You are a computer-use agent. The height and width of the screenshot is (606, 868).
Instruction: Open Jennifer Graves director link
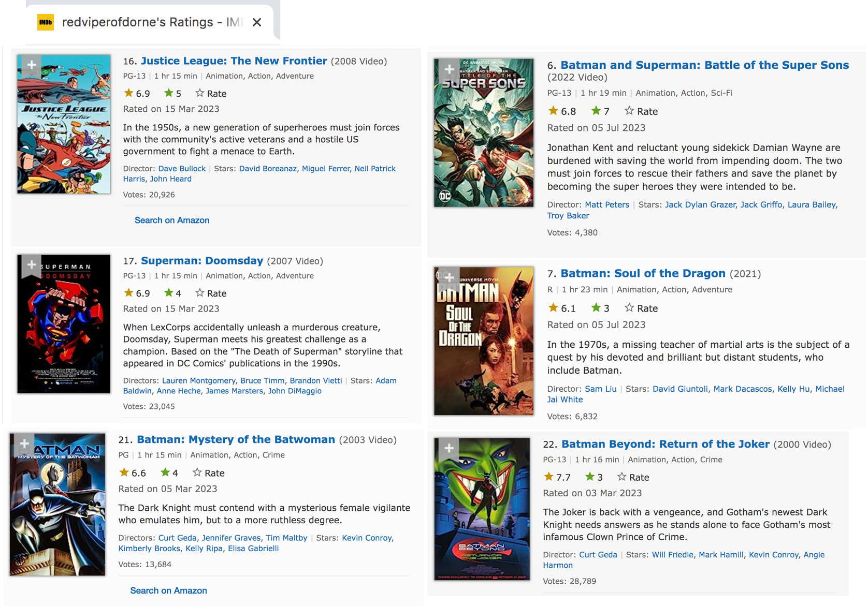231,538
